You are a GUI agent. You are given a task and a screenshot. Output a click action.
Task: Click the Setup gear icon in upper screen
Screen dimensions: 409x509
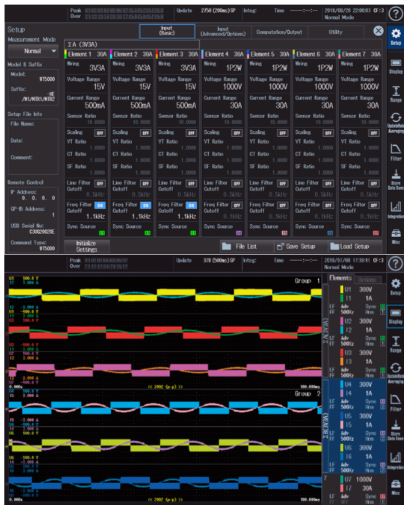tap(396, 36)
